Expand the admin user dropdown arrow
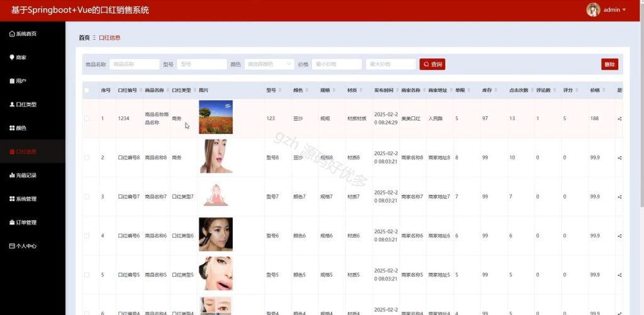The height and width of the screenshot is (315, 644). pos(625,10)
